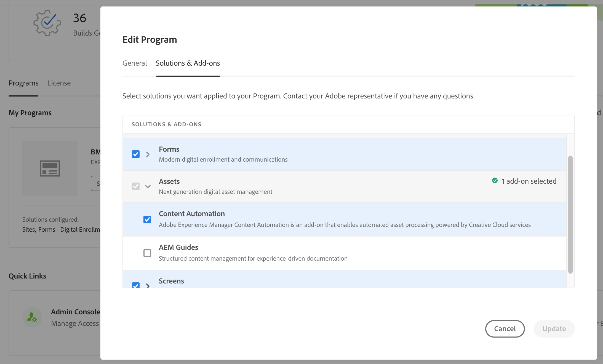Click the green add-on selected checkmark icon
Image resolution: width=603 pixels, height=364 pixels.
click(495, 181)
